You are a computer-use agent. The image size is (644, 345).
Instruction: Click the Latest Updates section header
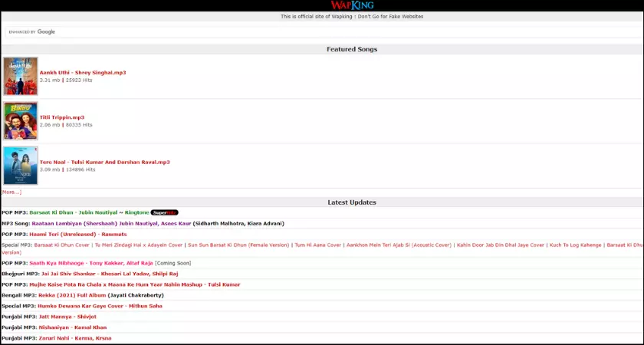(352, 202)
